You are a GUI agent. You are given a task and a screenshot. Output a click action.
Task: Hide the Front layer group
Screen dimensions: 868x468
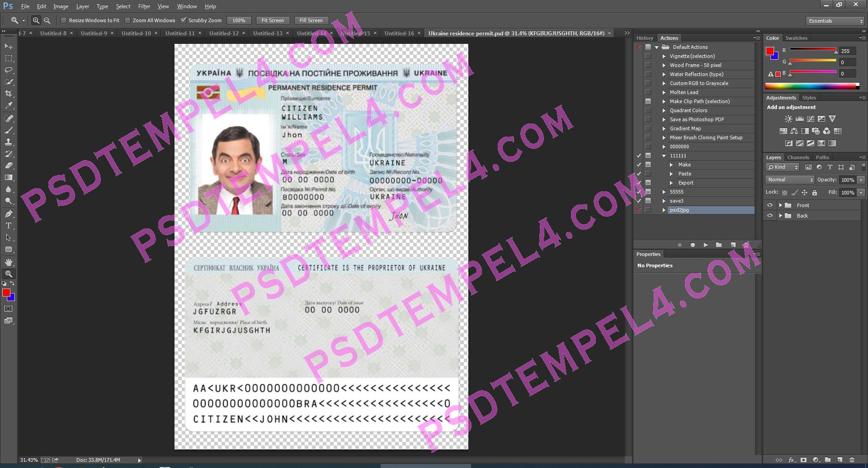(x=770, y=205)
